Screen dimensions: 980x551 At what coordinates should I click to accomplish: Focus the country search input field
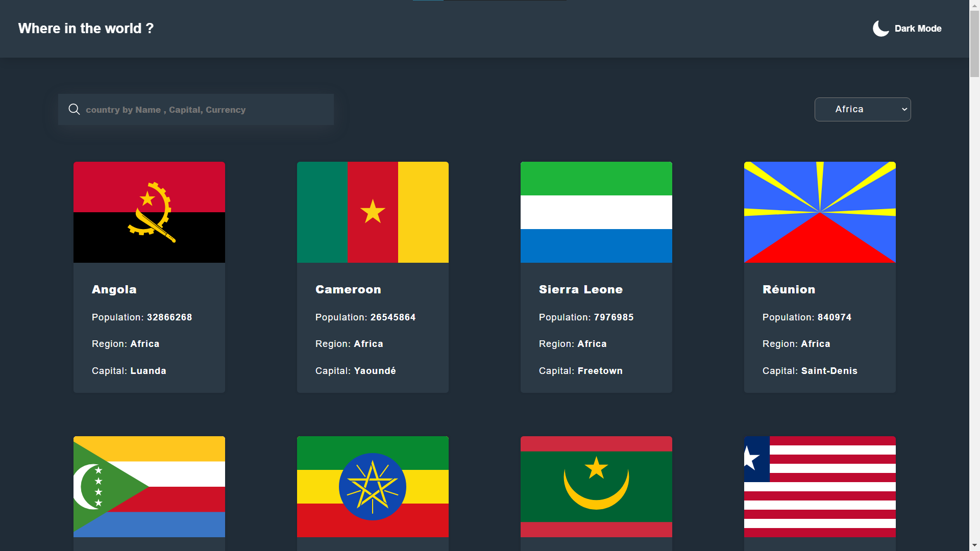204,110
